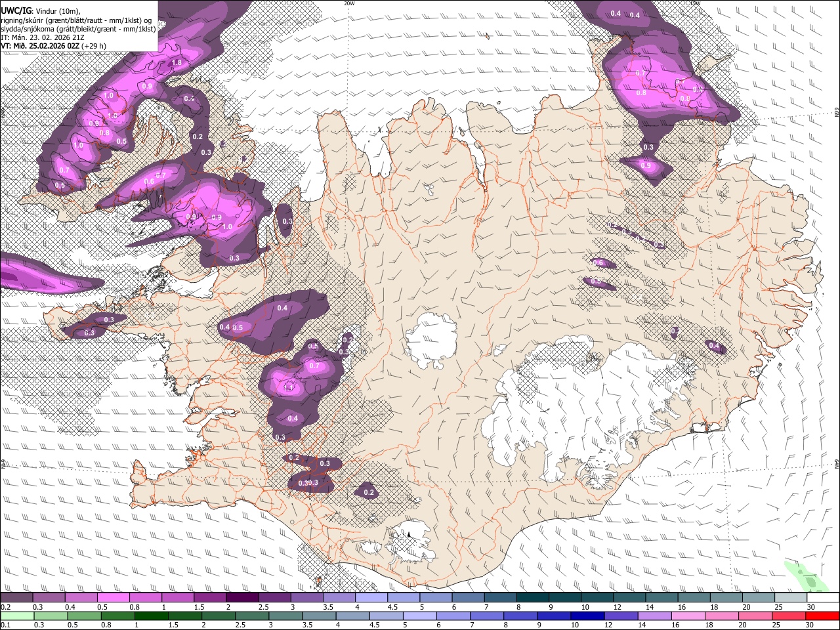The image size is (840, 630).
Task: Click the deep blue 10 swatch on the rain scale
Action: tap(587, 616)
